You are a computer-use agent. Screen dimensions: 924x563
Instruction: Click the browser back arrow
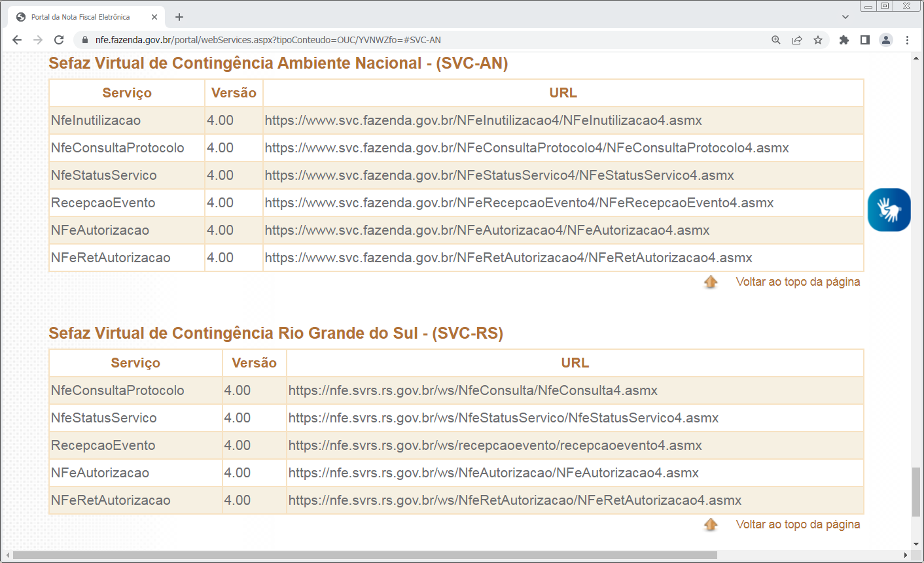coord(17,40)
